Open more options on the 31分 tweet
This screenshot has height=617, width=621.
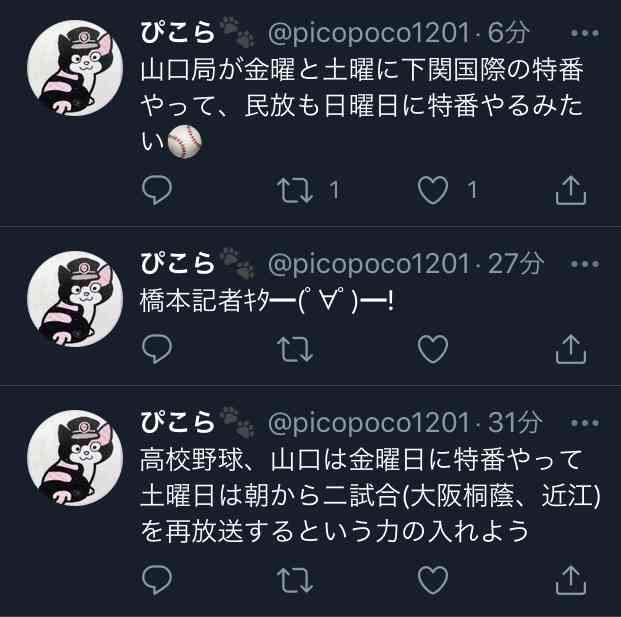(x=585, y=423)
